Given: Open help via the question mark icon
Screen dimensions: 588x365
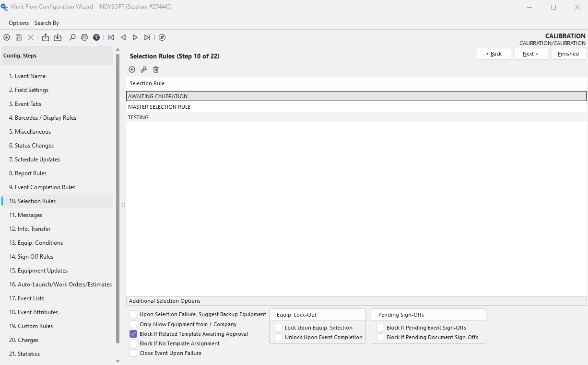Looking at the screenshot, I should click(96, 37).
